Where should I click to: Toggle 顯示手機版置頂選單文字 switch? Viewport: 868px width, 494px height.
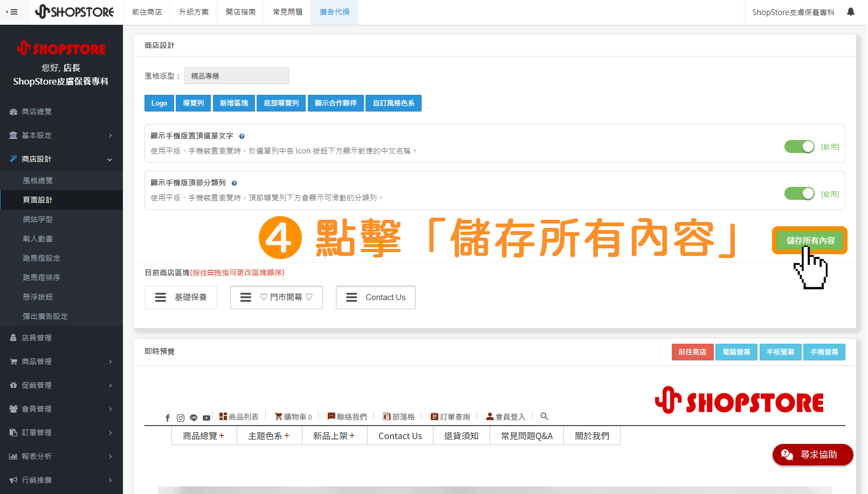pyautogui.click(x=799, y=147)
